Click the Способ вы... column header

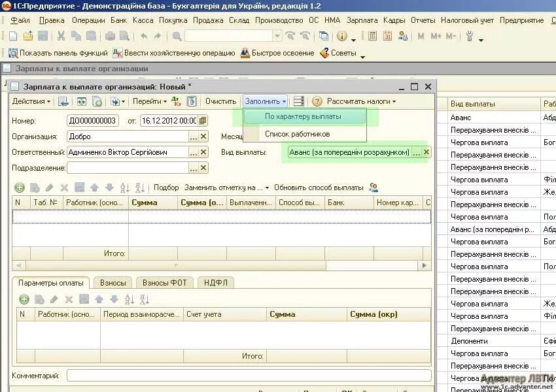pos(300,203)
